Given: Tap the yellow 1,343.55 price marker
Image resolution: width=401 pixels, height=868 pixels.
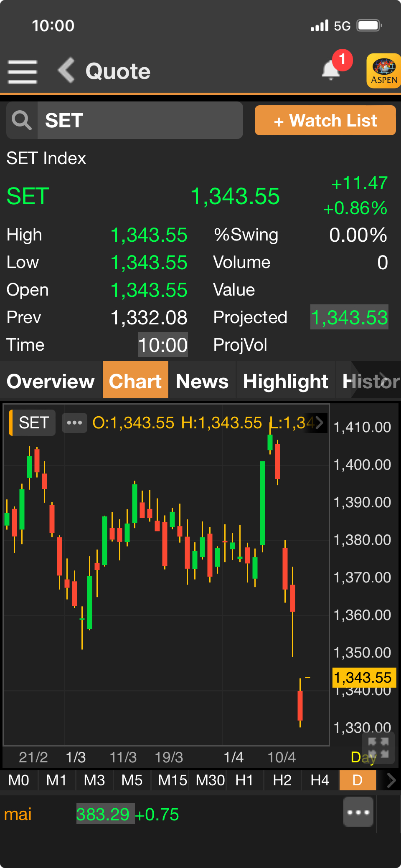Looking at the screenshot, I should click(x=363, y=677).
